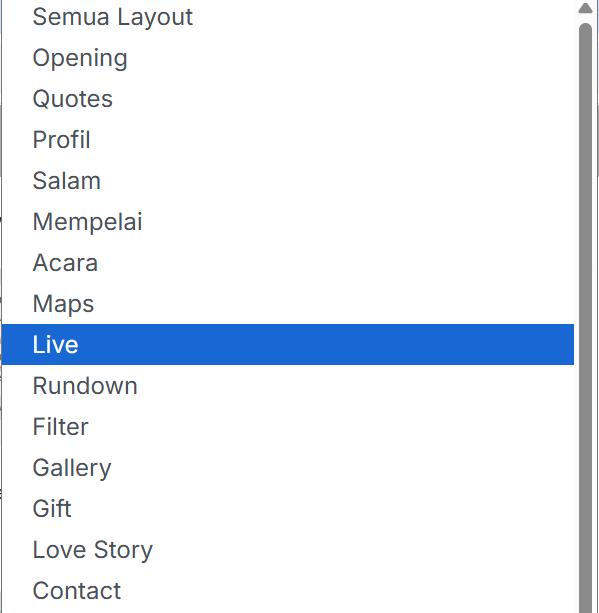Click the scrollbar up arrow
599x613 pixels.
[585, 9]
